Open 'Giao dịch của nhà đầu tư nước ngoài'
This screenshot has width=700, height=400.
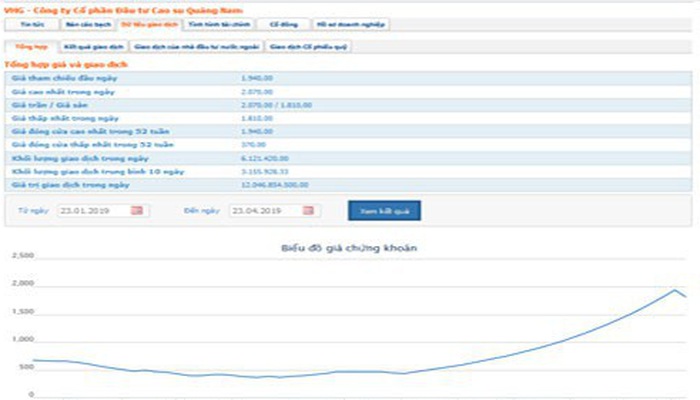pos(196,46)
